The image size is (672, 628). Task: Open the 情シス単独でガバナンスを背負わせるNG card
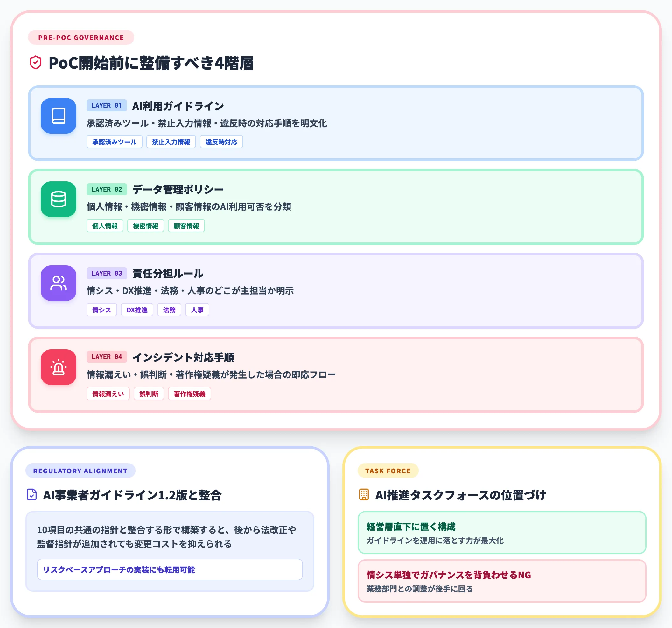tap(502, 581)
